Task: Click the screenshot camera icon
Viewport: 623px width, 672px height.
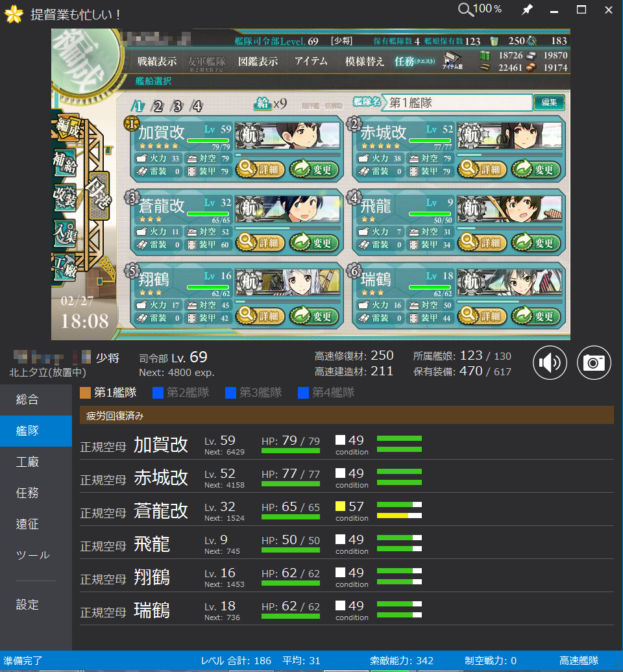Action: [x=593, y=362]
